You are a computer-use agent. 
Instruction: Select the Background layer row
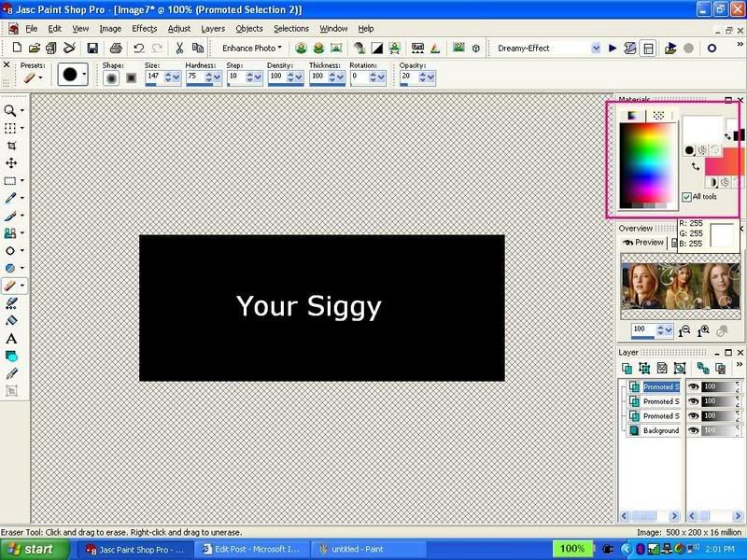pyautogui.click(x=655, y=430)
